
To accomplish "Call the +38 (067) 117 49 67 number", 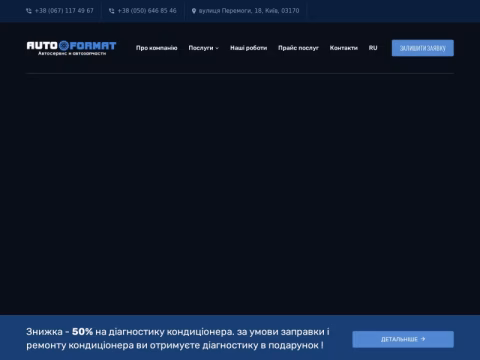I will (x=64, y=11).
